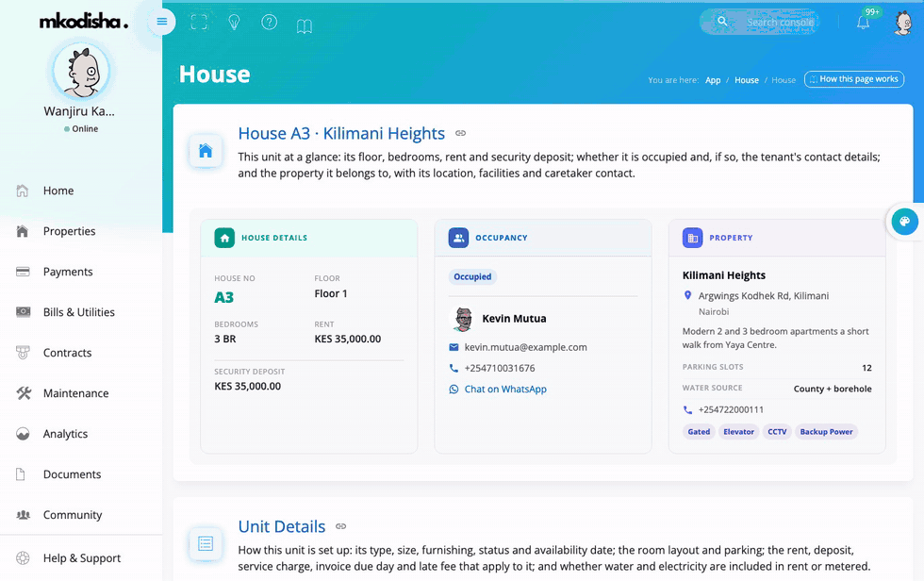The width and height of the screenshot is (924, 581).
Task: Click the A3 house number value
Action: coord(224,297)
